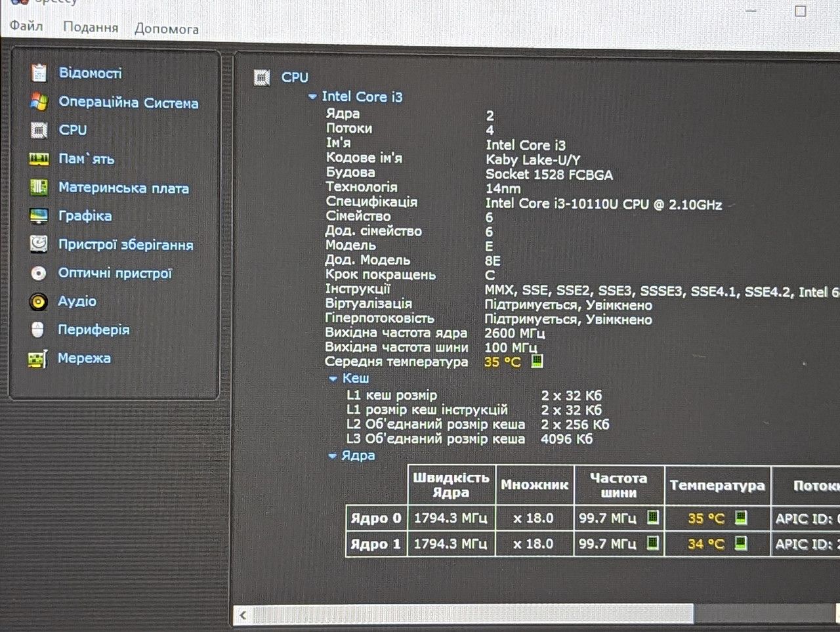840x632 pixels.
Task: Click the Частота шини column header
Action: (x=619, y=485)
